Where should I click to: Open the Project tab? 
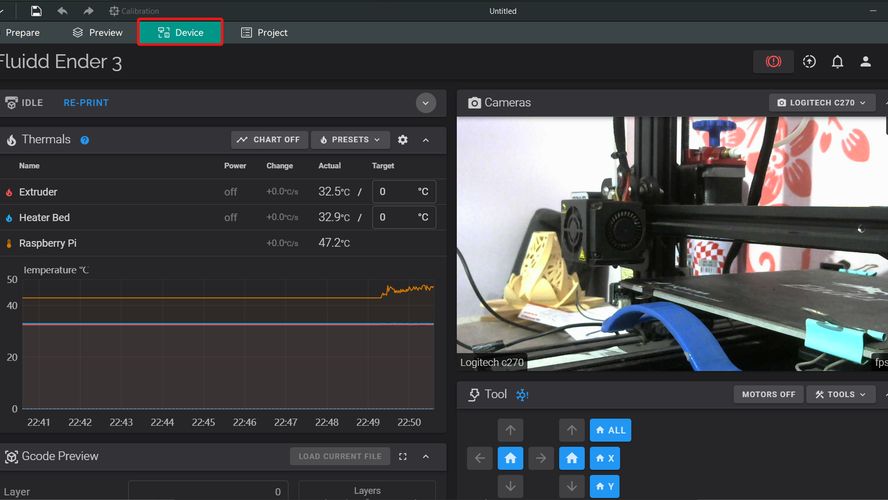tap(264, 32)
